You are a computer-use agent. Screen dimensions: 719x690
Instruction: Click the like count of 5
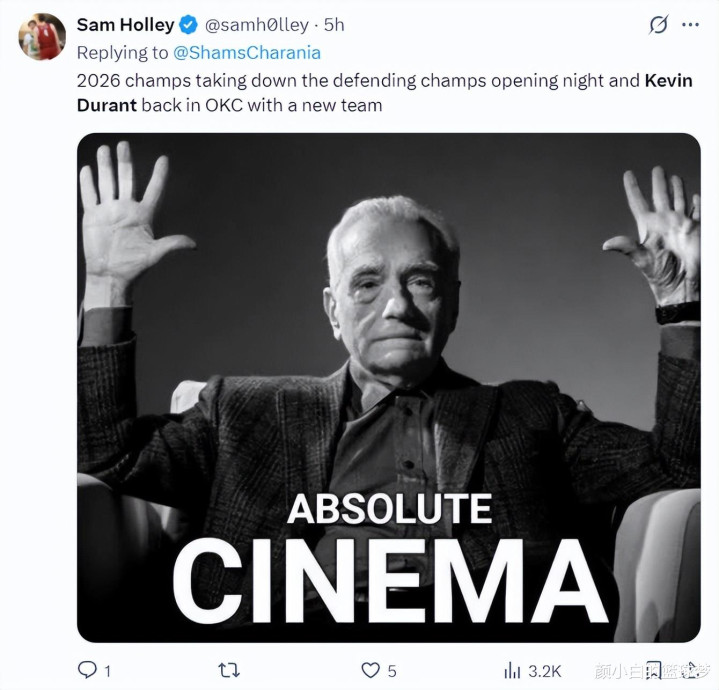[x=392, y=671]
